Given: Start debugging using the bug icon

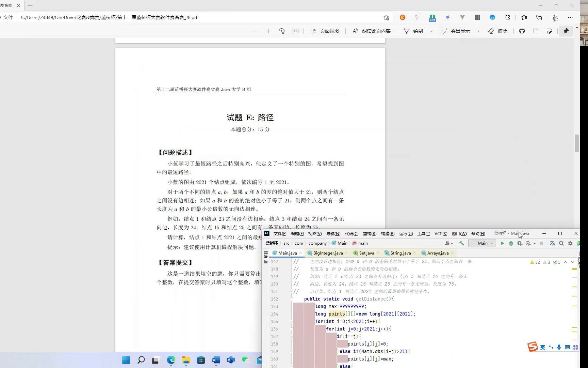Looking at the screenshot, I should [x=511, y=243].
